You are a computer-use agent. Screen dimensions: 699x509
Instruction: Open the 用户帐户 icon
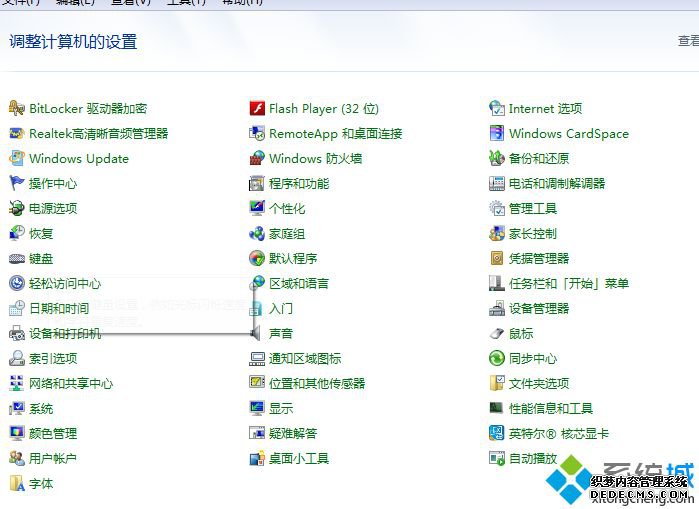[x=16, y=458]
